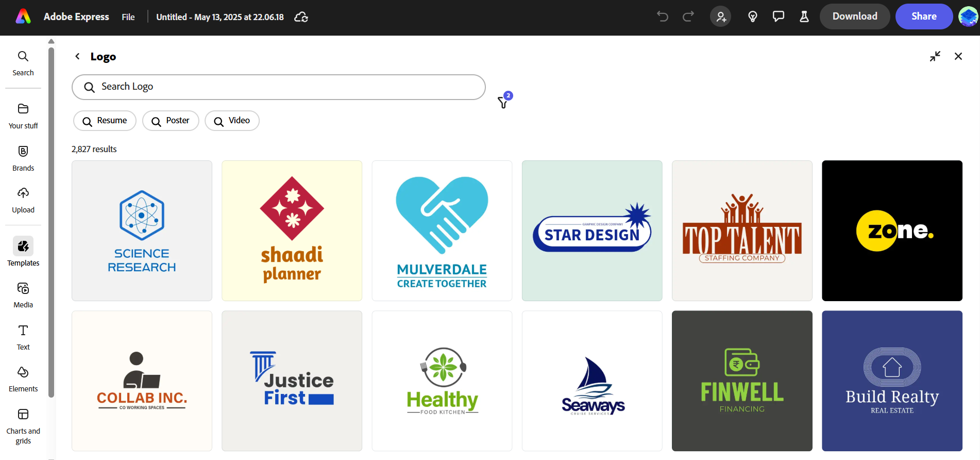The height and width of the screenshot is (460, 980).
Task: Go back from Logo results via chevron
Action: 77,56
